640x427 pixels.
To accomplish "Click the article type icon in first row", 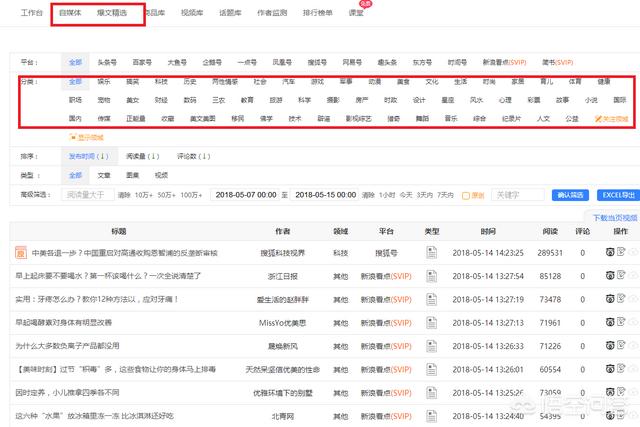I will tap(432, 254).
